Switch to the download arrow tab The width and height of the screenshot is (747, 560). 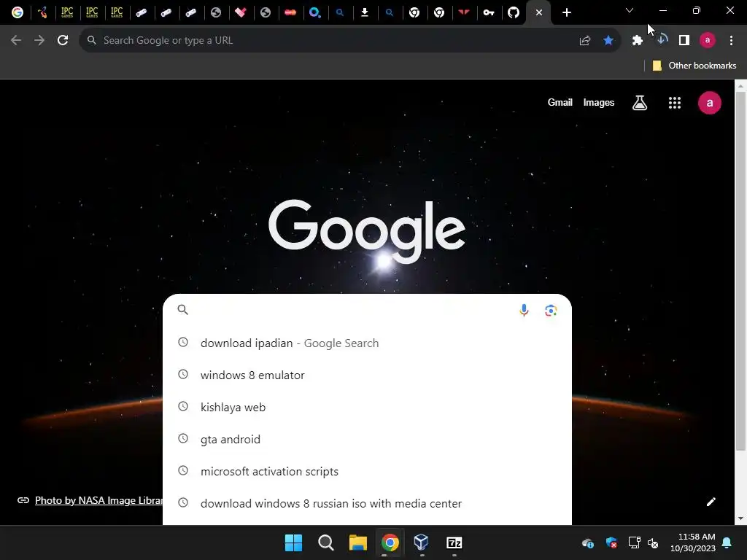(x=365, y=12)
